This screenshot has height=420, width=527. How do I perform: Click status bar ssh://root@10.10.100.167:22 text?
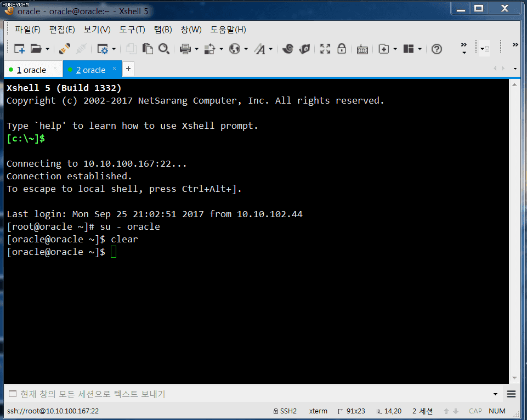coord(53,411)
